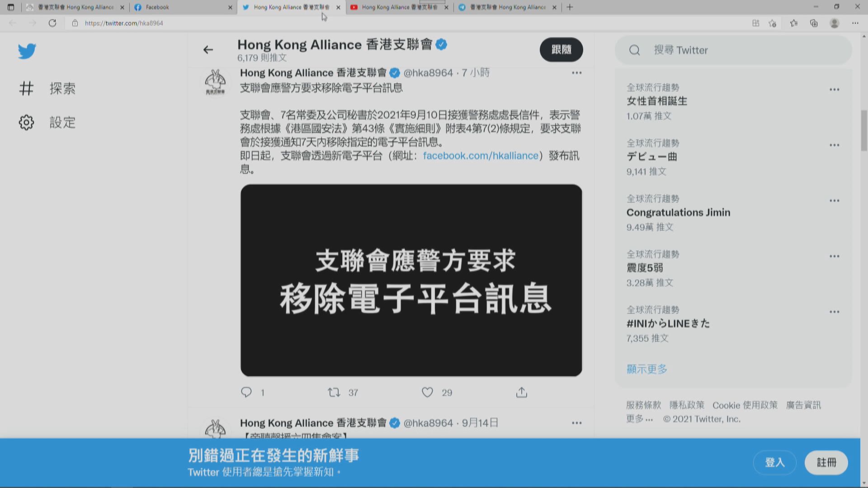Click the Twitter bird logo
Image resolution: width=868 pixels, height=488 pixels.
click(x=27, y=51)
